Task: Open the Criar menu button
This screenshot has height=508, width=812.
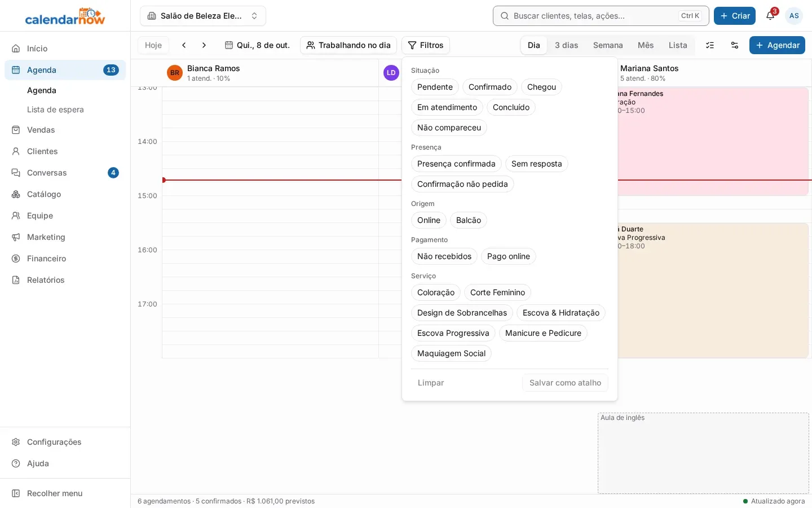Action: (x=735, y=16)
